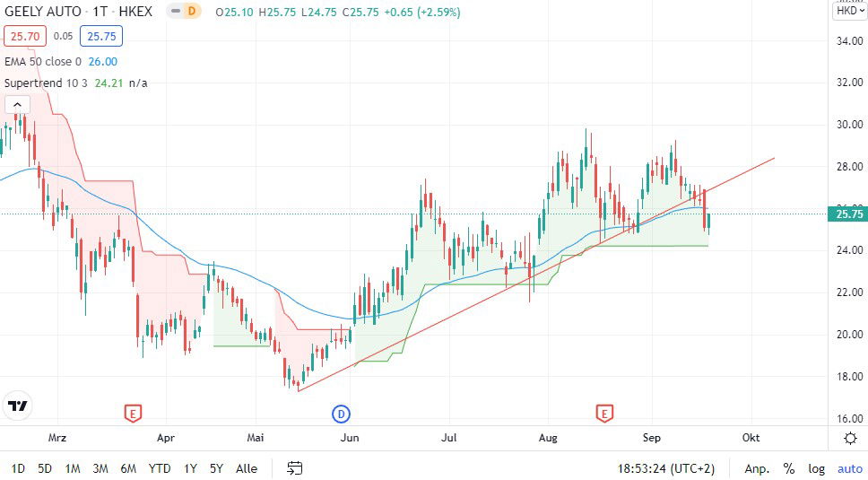Click the EMA value 26.00

coord(103,61)
